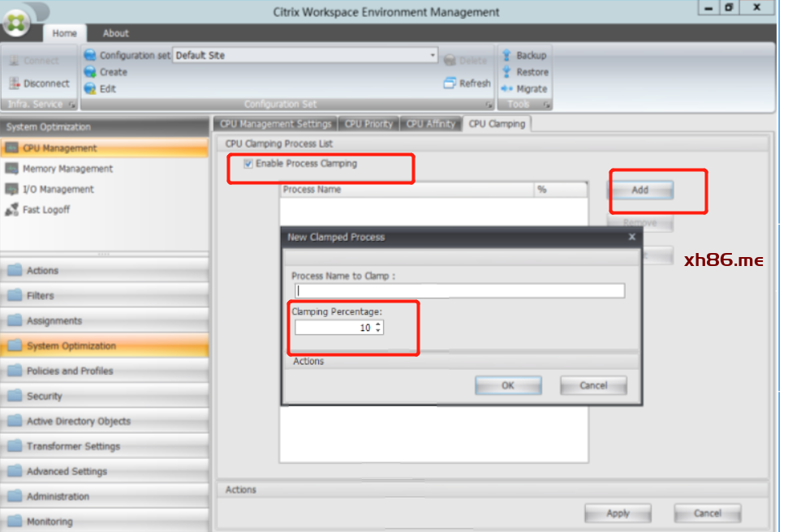This screenshot has height=532, width=788.
Task: Open Configuration set dropdown list
Action: coord(433,56)
